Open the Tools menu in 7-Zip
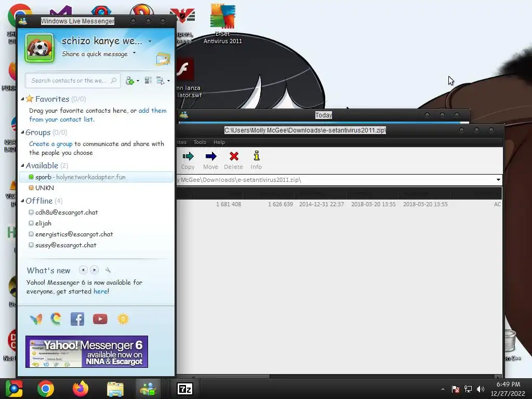The width and height of the screenshot is (532, 399). pos(200,142)
